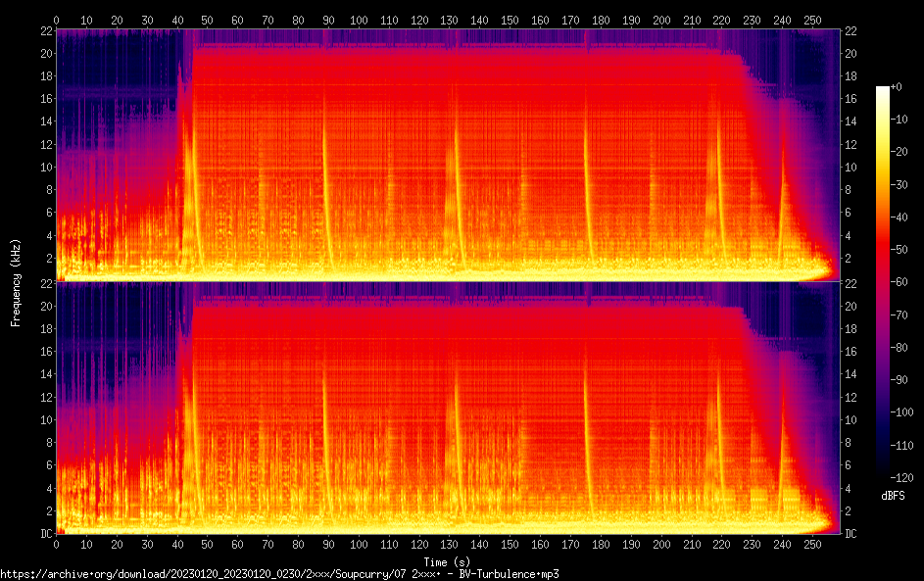Click the 22 label at top-left corner
Screen dimensions: 924x581
coord(45,31)
